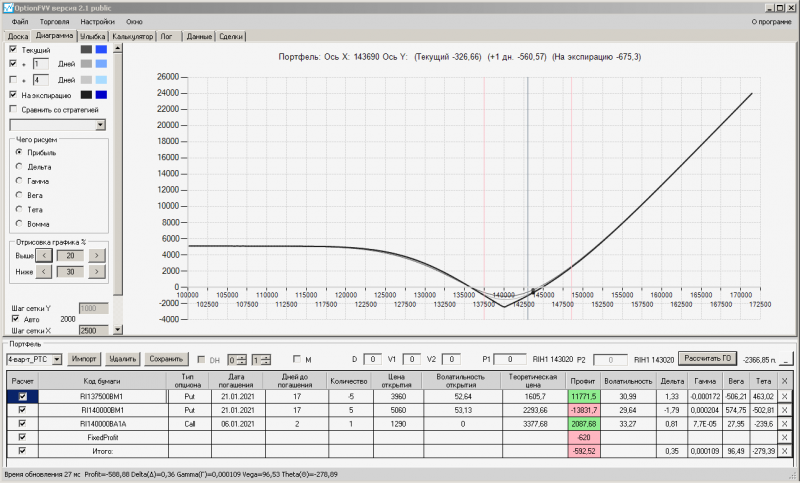The height and width of the screenshot is (483, 800).
Task: Uncheck the Расчет box for RI140000BM1
Action: point(22,410)
